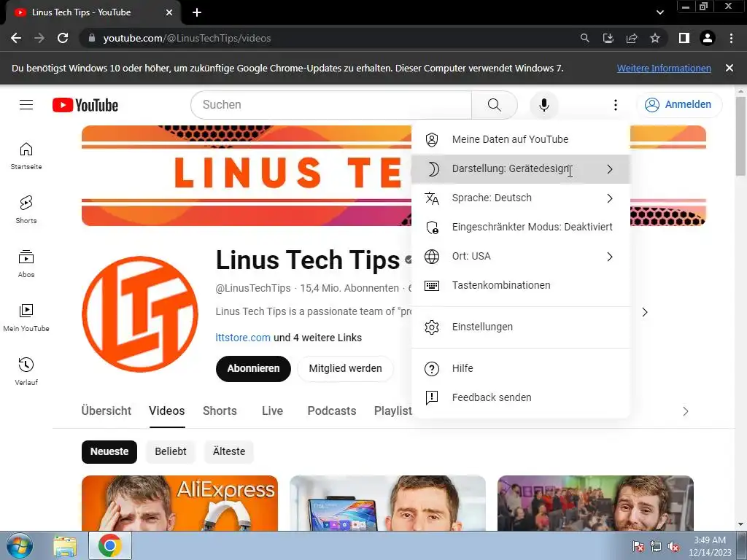Open Chrome's zoom magnifier in address bar
The image size is (747, 560).
[x=584, y=38]
